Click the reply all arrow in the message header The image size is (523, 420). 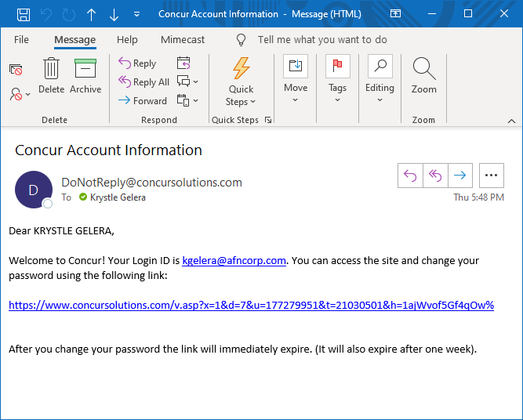[435, 176]
